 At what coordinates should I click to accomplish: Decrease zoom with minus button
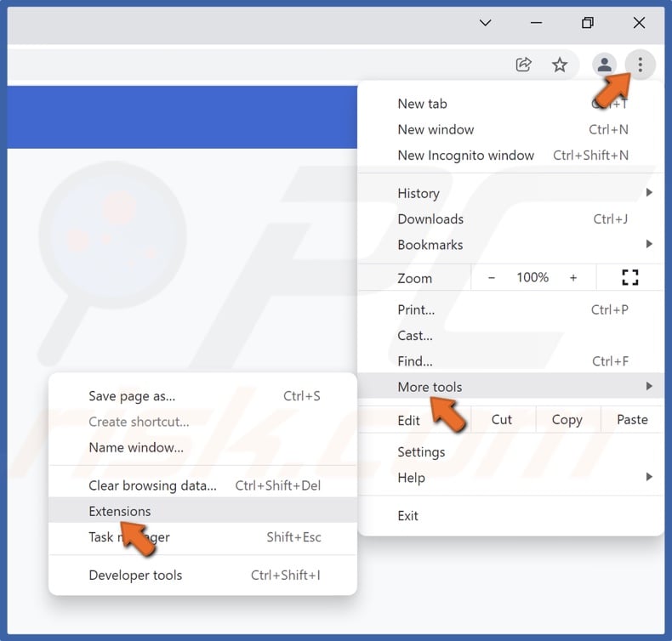pos(492,278)
